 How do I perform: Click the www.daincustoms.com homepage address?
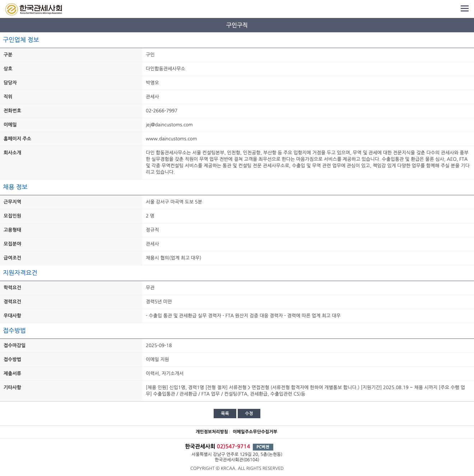(171, 139)
